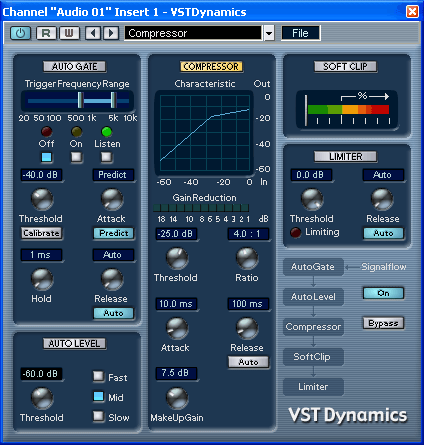This screenshot has width=424, height=445.
Task: Click the Auto Gate Attack knob
Action: [x=112, y=199]
